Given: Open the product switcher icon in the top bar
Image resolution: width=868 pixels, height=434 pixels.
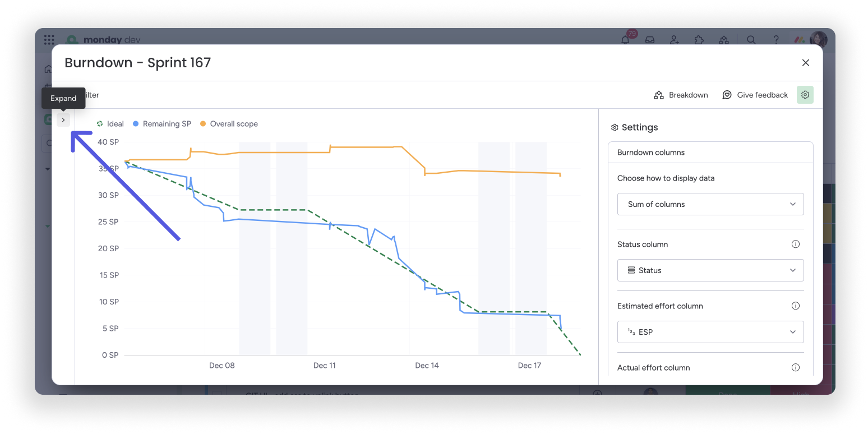Looking at the screenshot, I should pyautogui.click(x=723, y=39).
